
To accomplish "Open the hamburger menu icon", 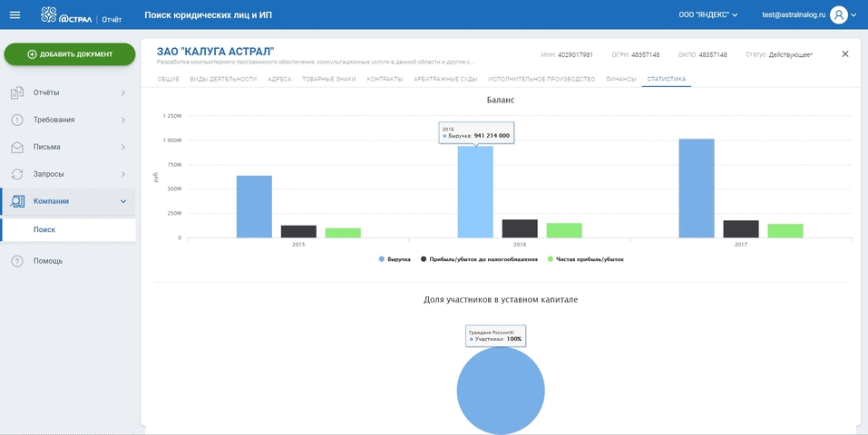I will (x=15, y=14).
